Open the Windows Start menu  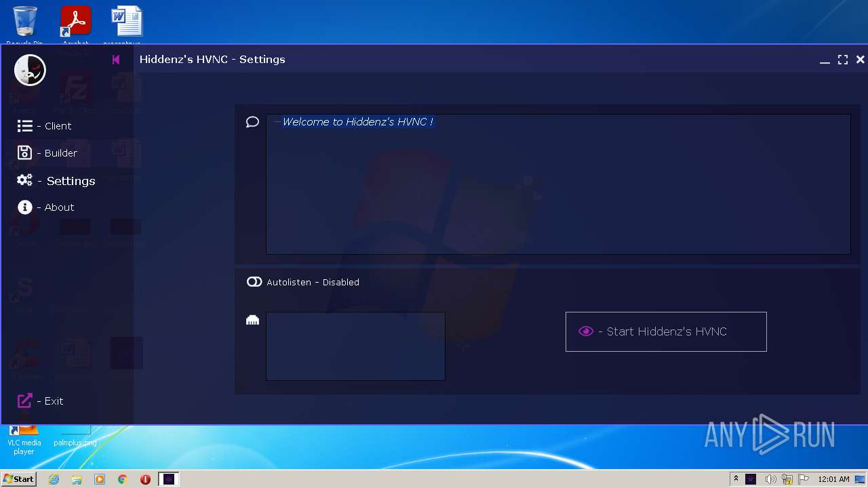click(x=19, y=479)
